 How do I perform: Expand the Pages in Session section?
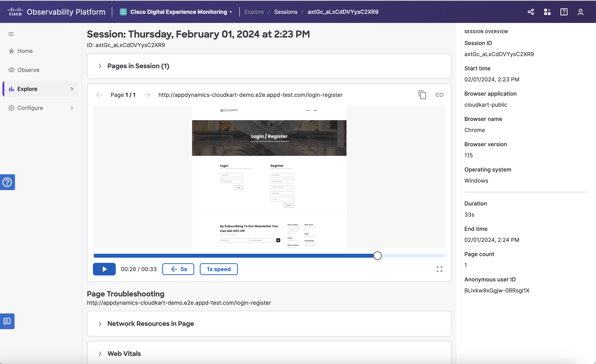(100, 66)
